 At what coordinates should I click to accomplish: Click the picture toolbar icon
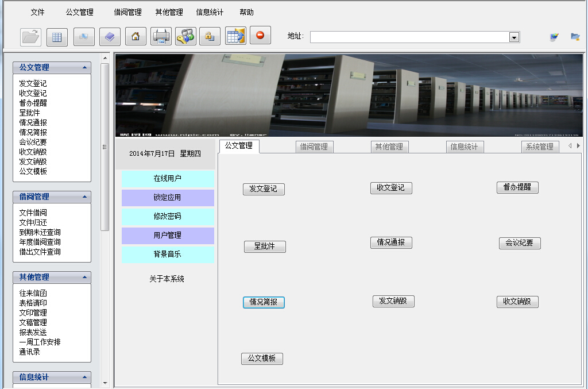(x=84, y=37)
